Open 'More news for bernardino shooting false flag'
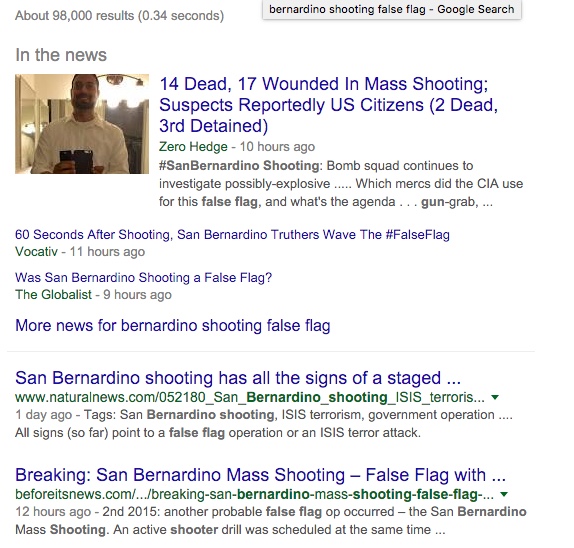Image resolution: width=574 pixels, height=548 pixels. coord(173,325)
